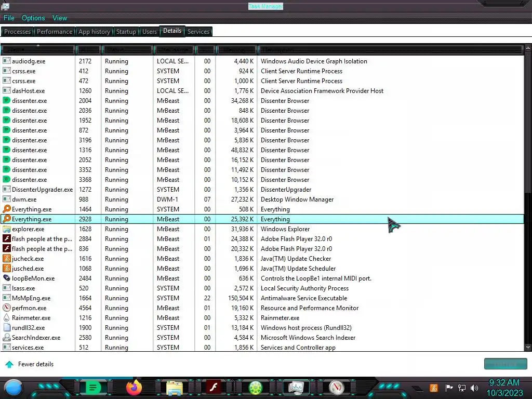Image resolution: width=532 pixels, height=399 pixels.
Task: Switch to the Performance tab
Action: pyautogui.click(x=55, y=32)
